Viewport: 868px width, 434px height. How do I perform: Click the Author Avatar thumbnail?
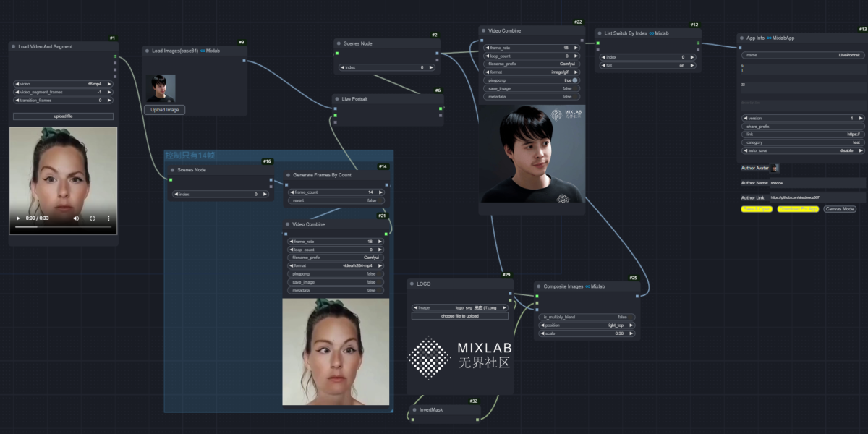click(x=775, y=168)
